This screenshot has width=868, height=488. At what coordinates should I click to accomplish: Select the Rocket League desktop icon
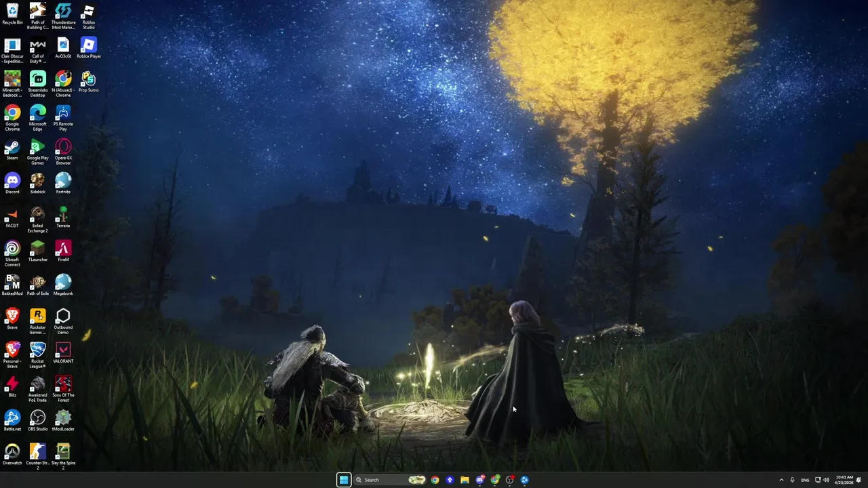tap(37, 356)
